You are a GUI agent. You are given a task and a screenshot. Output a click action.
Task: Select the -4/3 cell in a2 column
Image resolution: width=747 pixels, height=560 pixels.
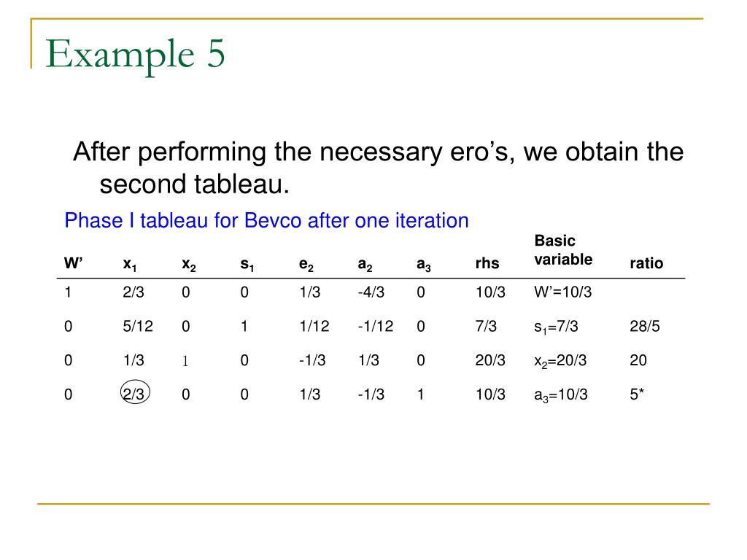(x=371, y=292)
